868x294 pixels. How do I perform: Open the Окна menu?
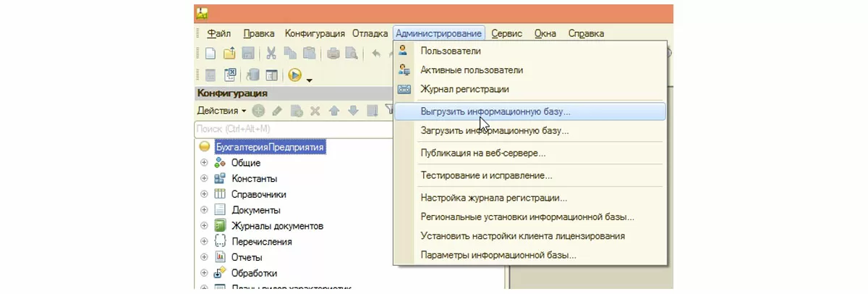coord(545,33)
